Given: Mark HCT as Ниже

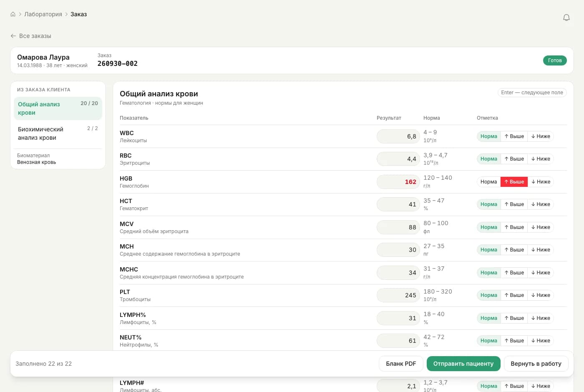Looking at the screenshot, I should click(541, 204).
